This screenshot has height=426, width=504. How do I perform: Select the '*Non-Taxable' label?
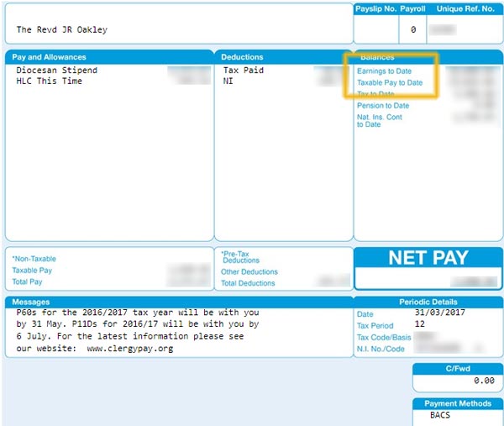(34, 259)
